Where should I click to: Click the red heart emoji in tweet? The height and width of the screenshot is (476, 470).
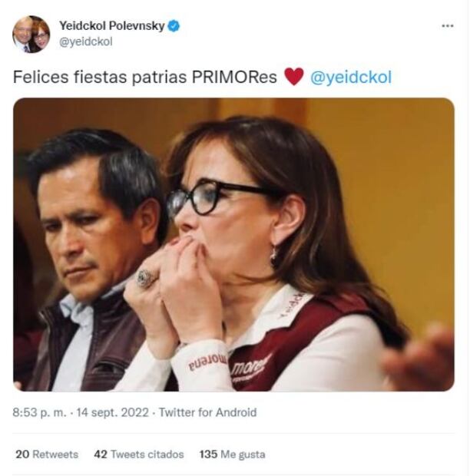click(x=293, y=77)
